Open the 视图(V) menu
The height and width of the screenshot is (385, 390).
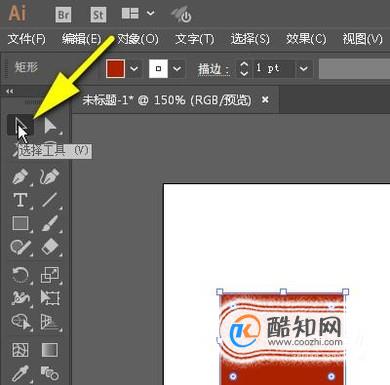point(363,39)
